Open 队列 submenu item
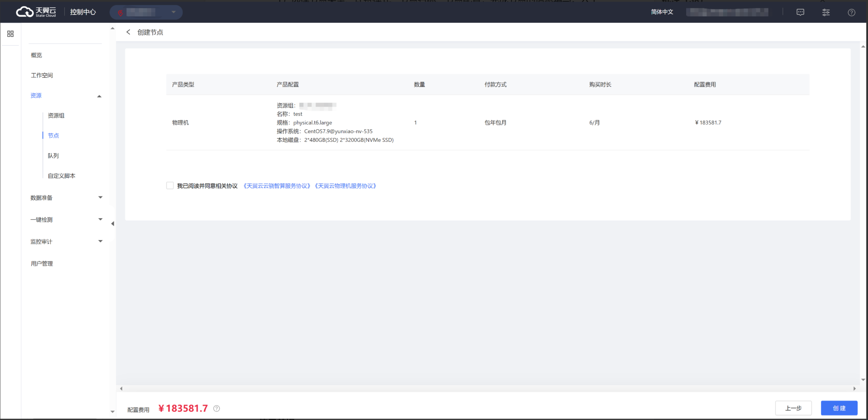The width and height of the screenshot is (868, 420). pos(53,156)
